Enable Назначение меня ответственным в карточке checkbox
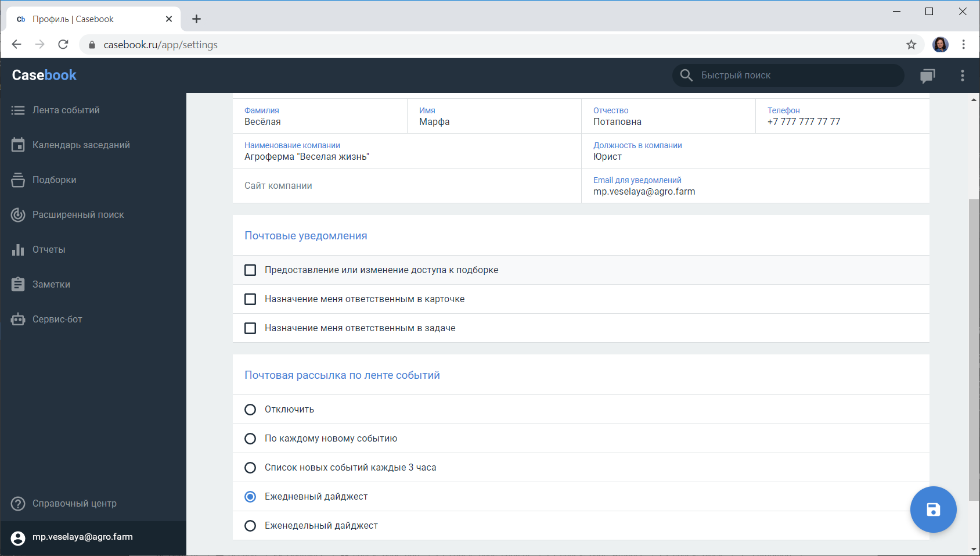The width and height of the screenshot is (980, 556). [x=250, y=299]
